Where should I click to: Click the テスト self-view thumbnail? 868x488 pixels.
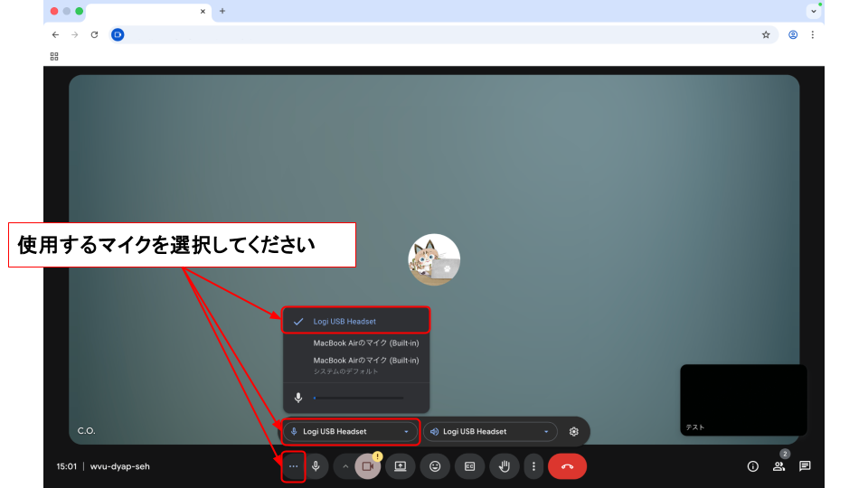(743, 399)
